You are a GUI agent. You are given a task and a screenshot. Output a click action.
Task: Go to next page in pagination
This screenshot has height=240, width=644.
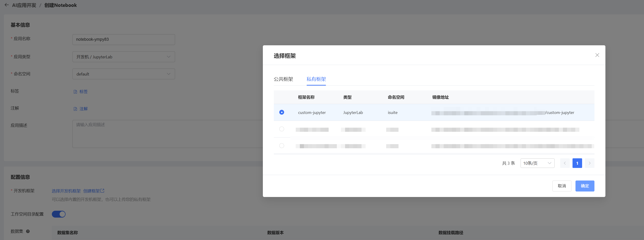pos(589,163)
